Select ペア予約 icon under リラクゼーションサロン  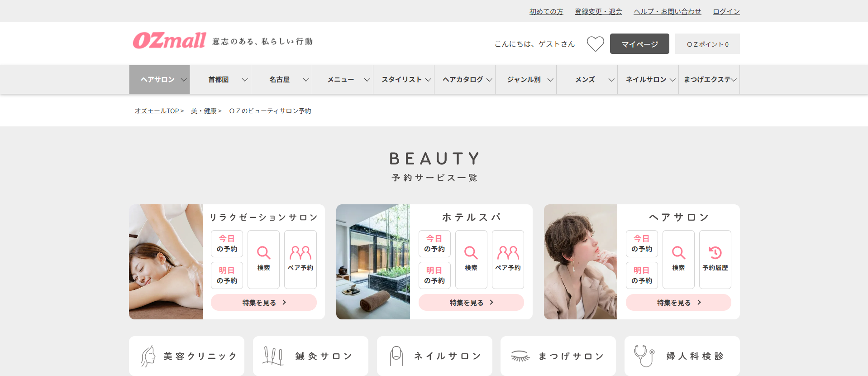(x=300, y=259)
